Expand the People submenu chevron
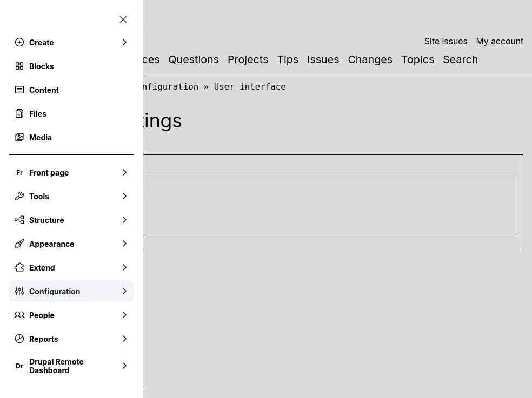 tap(124, 315)
